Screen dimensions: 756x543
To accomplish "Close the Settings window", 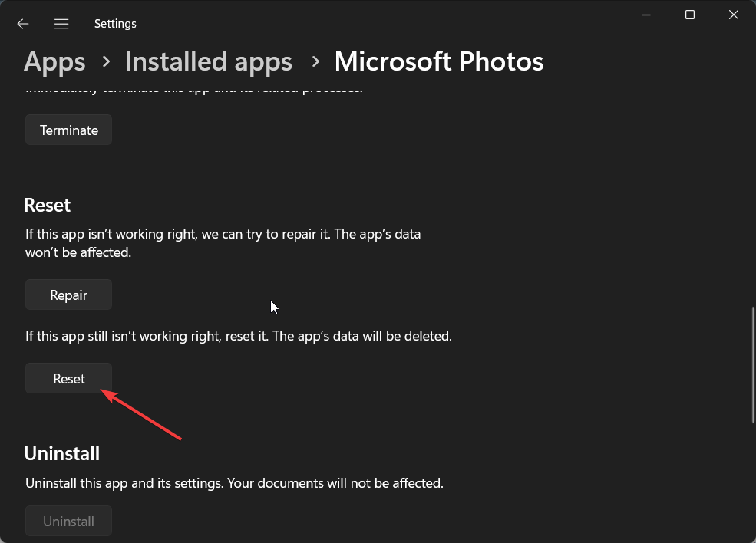I will [x=733, y=15].
